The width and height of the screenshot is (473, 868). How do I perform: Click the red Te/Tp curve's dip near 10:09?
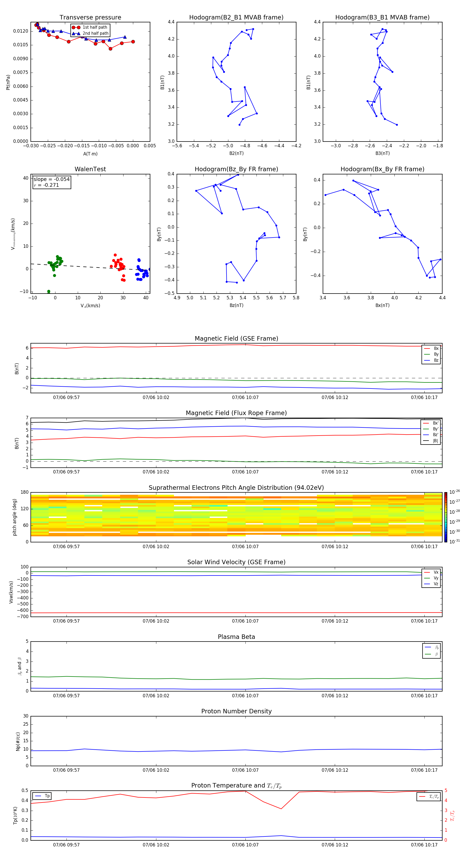click(x=281, y=809)
